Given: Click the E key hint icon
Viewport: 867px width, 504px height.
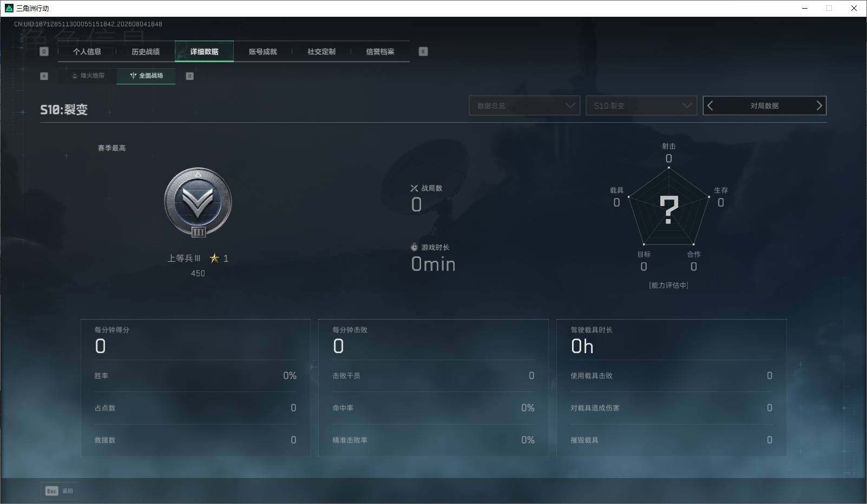Looking at the screenshot, I should pos(423,51).
